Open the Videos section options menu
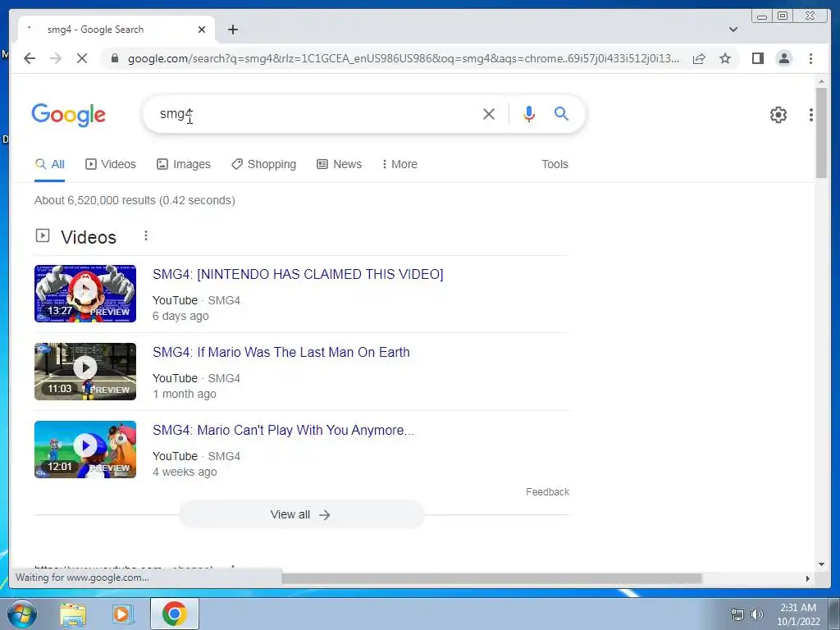Viewport: 840px width, 630px height. [x=146, y=235]
